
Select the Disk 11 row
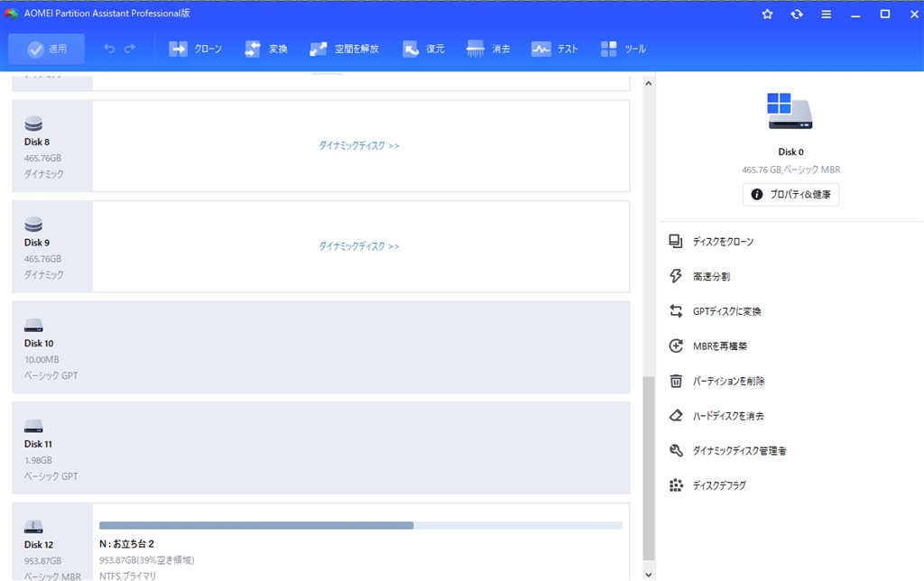click(x=321, y=447)
